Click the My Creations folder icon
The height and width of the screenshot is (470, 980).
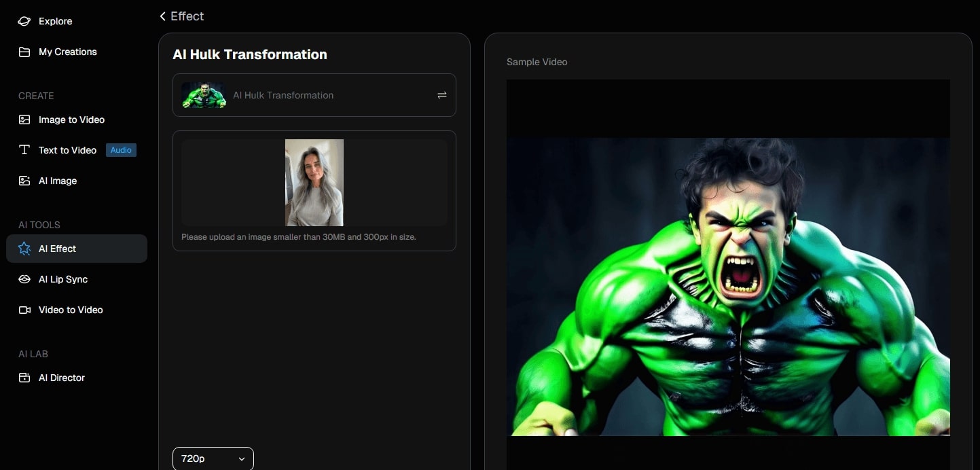pos(24,52)
